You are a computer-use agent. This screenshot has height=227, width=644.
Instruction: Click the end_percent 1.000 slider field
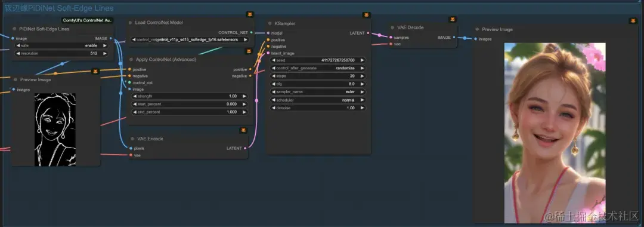click(x=190, y=112)
